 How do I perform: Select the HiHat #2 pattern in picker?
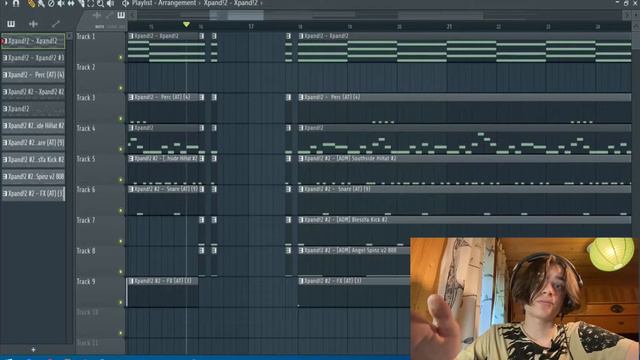pos(33,126)
